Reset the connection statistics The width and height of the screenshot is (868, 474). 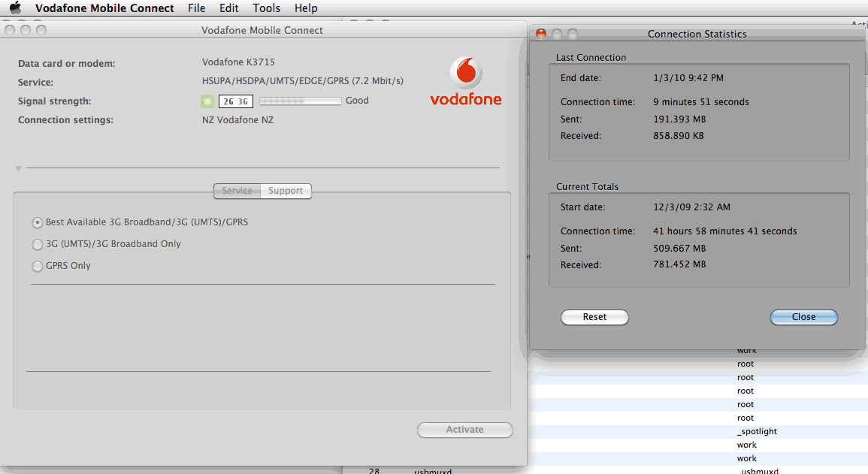[594, 317]
